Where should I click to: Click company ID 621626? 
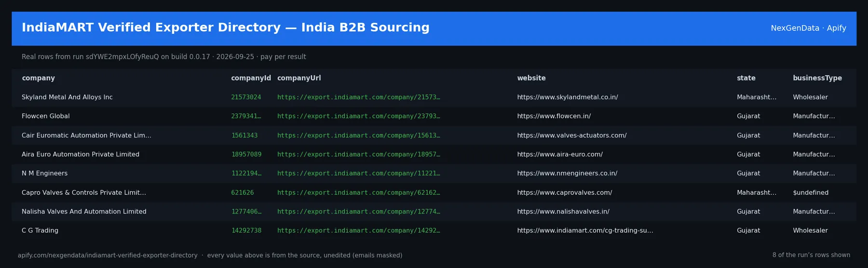243,193
